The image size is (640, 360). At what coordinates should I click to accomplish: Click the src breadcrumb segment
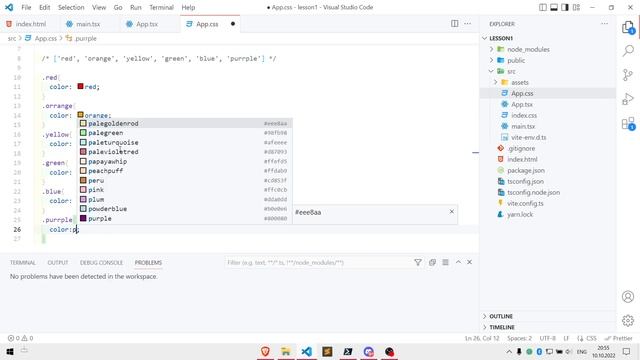point(12,38)
